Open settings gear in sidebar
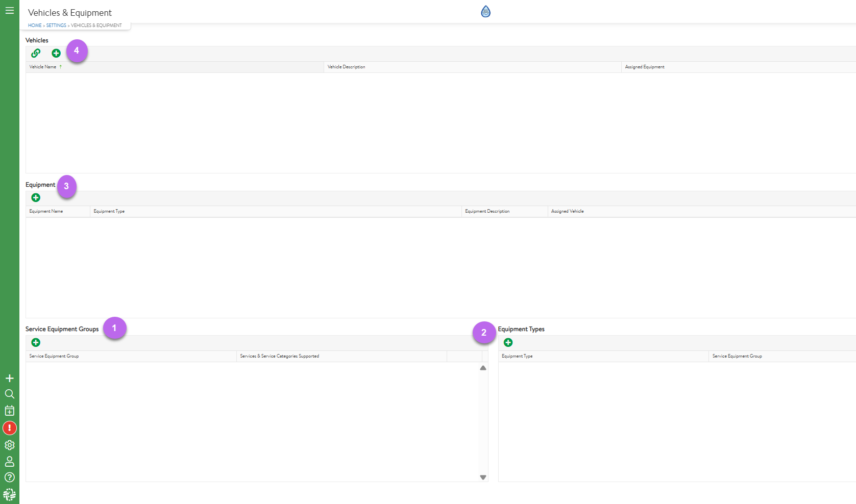The image size is (856, 504). pyautogui.click(x=9, y=445)
